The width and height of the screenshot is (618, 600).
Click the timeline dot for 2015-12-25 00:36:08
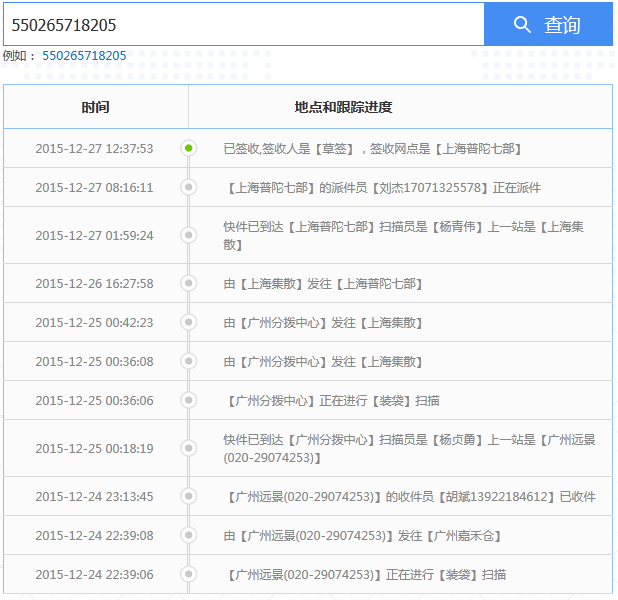click(x=189, y=361)
